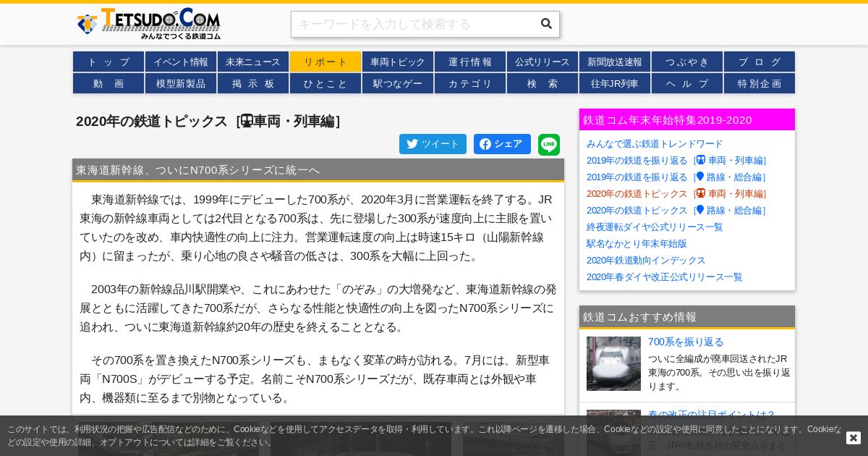Image resolution: width=868 pixels, height=456 pixels.
Task: Open the 運行情報 menu item
Action: click(x=470, y=62)
